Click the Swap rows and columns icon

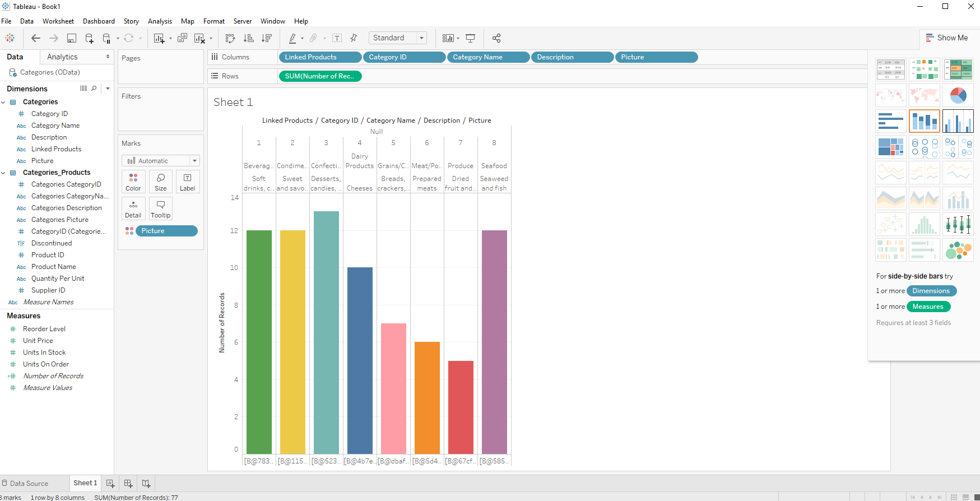click(230, 38)
